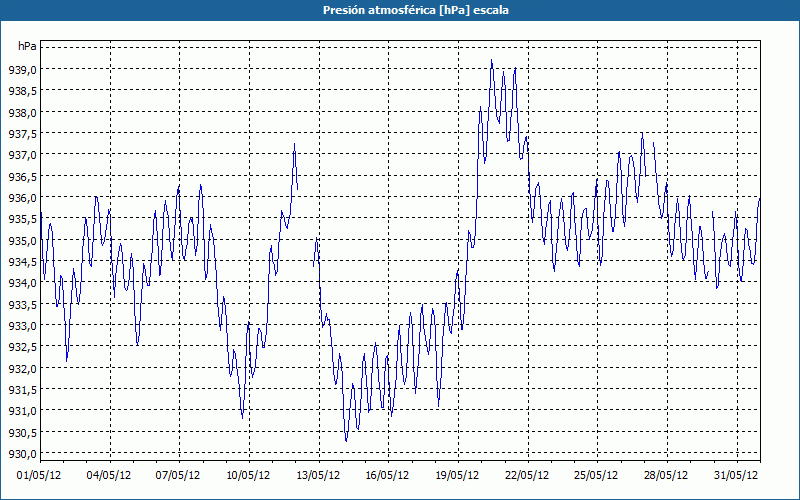The height and width of the screenshot is (500, 800).
Task: Click the 01/05/12 date label
Action: pos(39,476)
